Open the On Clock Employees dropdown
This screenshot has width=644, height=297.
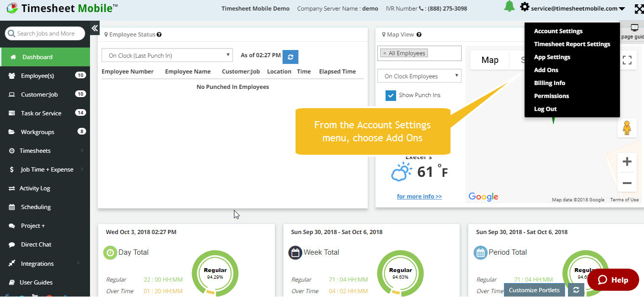point(419,76)
